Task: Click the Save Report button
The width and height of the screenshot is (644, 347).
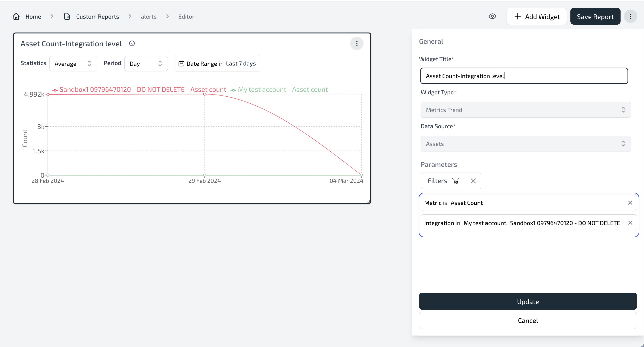Action: pos(595,16)
